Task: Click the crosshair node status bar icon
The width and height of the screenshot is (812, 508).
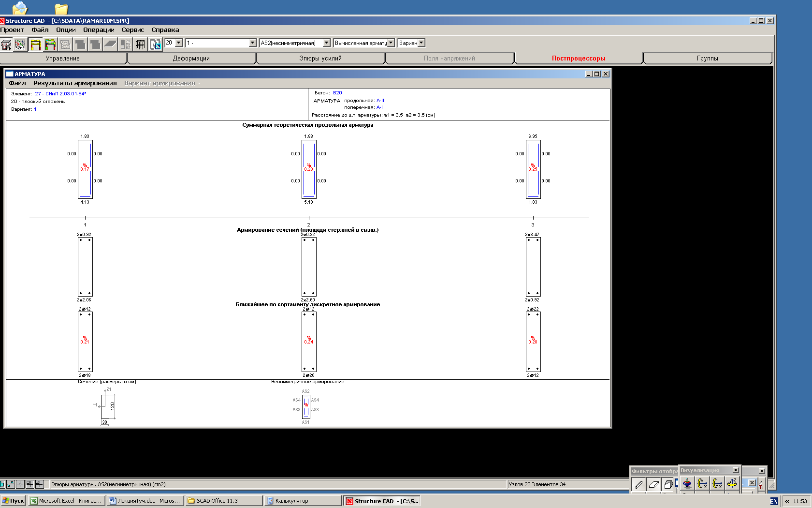Action: coord(20,484)
